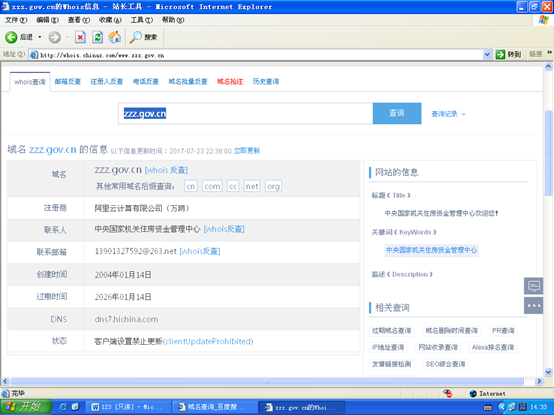
Task: Click whois反查 link beside the domain name
Action: 166,170
